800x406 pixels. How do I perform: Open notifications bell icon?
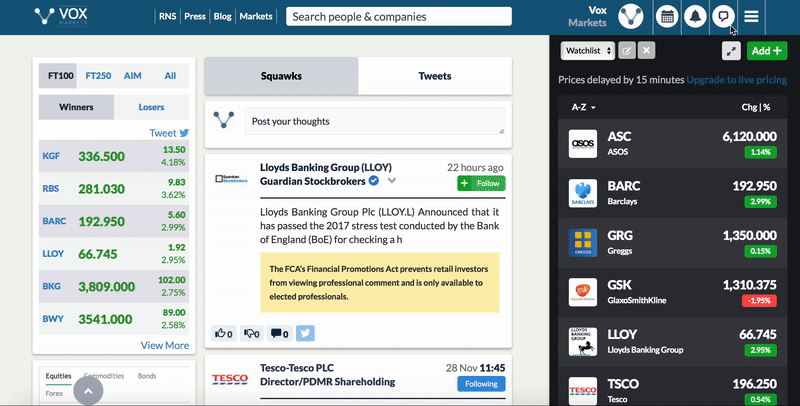(694, 17)
